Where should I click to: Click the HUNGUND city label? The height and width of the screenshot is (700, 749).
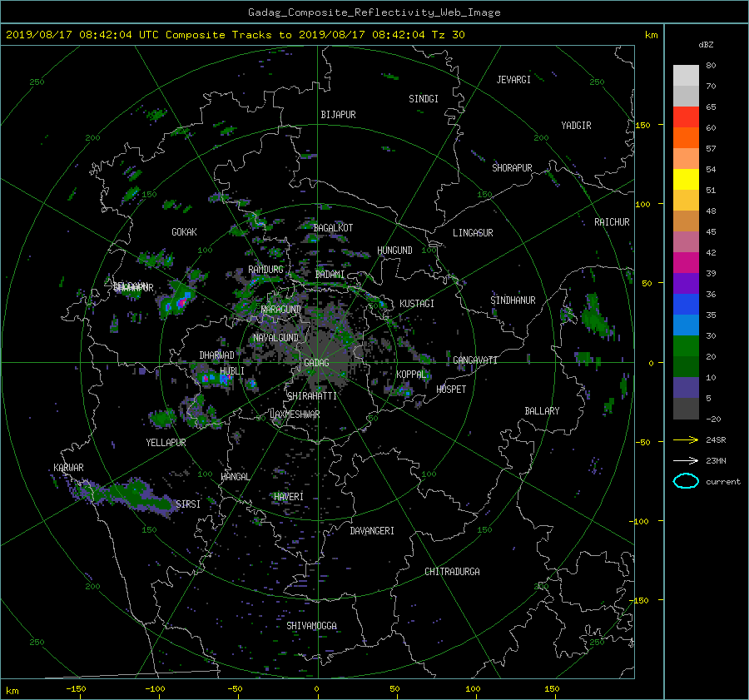(x=394, y=251)
